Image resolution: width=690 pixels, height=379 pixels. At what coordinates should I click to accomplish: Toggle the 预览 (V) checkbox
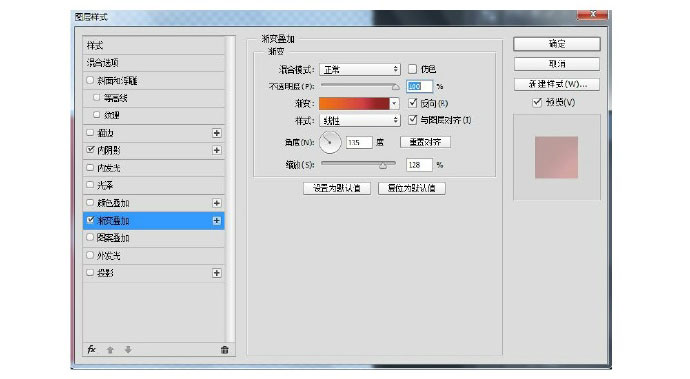click(x=537, y=102)
